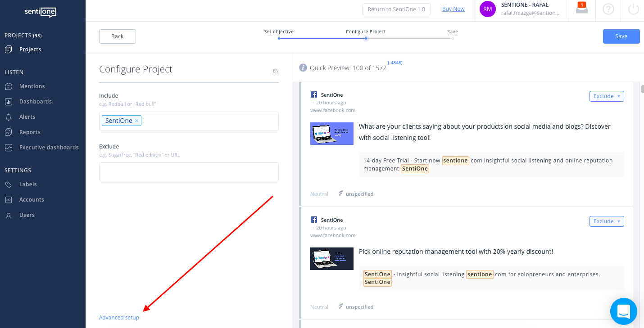Click the Set objective progress step
This screenshot has width=644, height=328.
click(279, 38)
